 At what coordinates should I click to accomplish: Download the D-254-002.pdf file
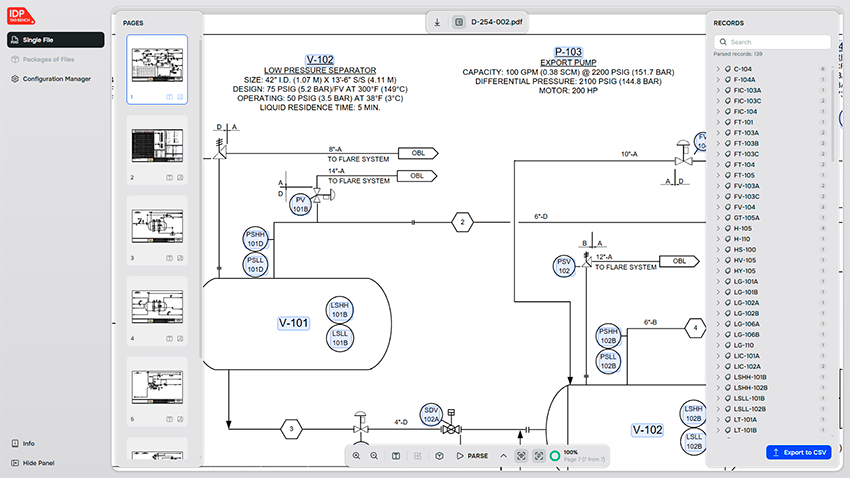[x=437, y=22]
